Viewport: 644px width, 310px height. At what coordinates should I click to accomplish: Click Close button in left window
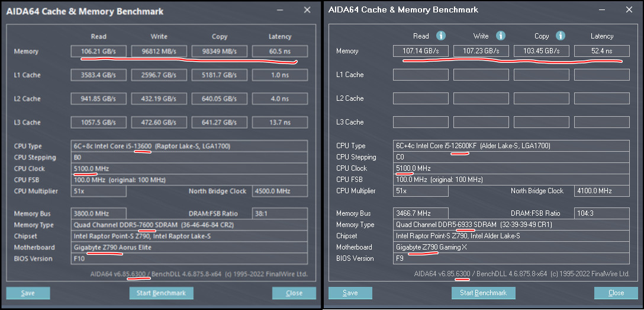click(294, 293)
